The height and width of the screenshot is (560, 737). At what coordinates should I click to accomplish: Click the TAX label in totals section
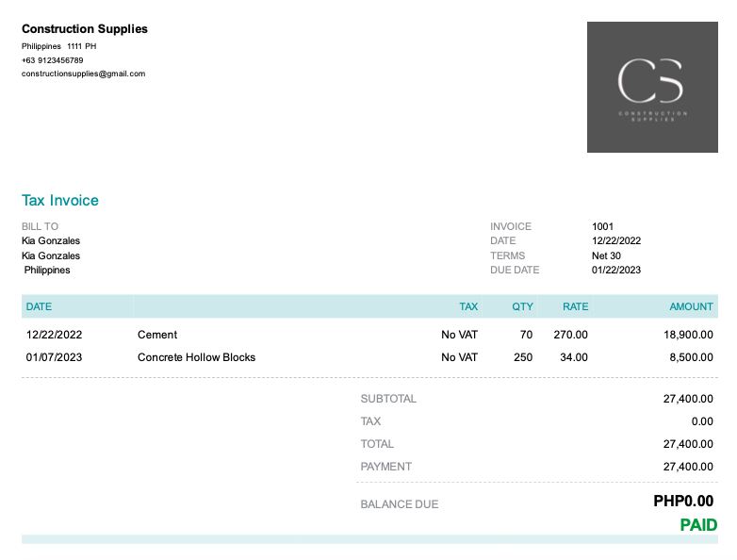[x=370, y=421]
